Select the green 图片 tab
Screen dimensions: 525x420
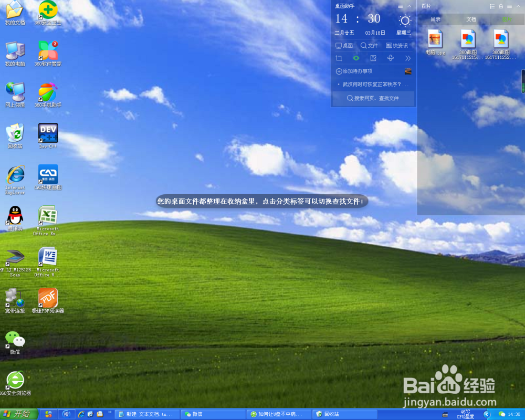click(x=507, y=19)
